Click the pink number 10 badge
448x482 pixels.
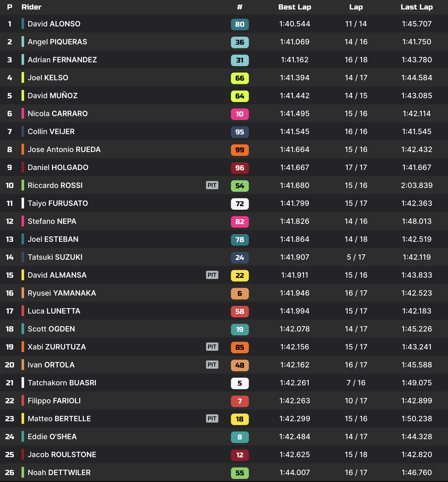coord(240,114)
